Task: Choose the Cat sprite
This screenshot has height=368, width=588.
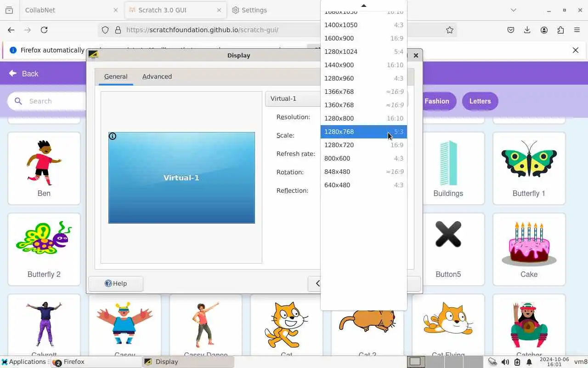Action: coord(287,325)
